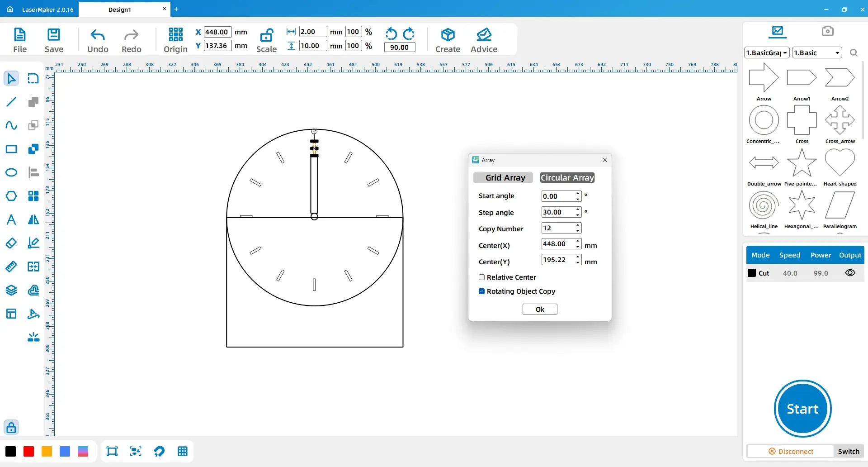
Task: Select the ruler measure tool
Action: tap(11, 267)
